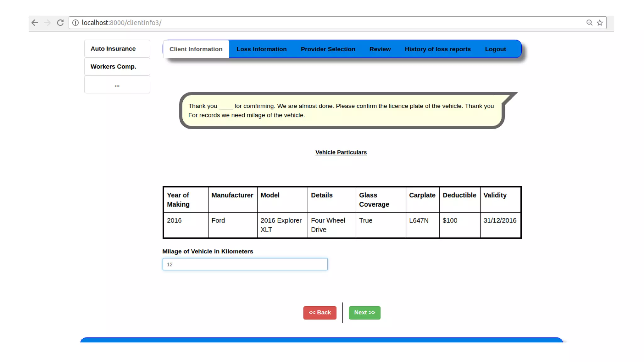644x362 pixels.
Task: Select Auto Insurance in sidebar
Action: pyautogui.click(x=117, y=49)
